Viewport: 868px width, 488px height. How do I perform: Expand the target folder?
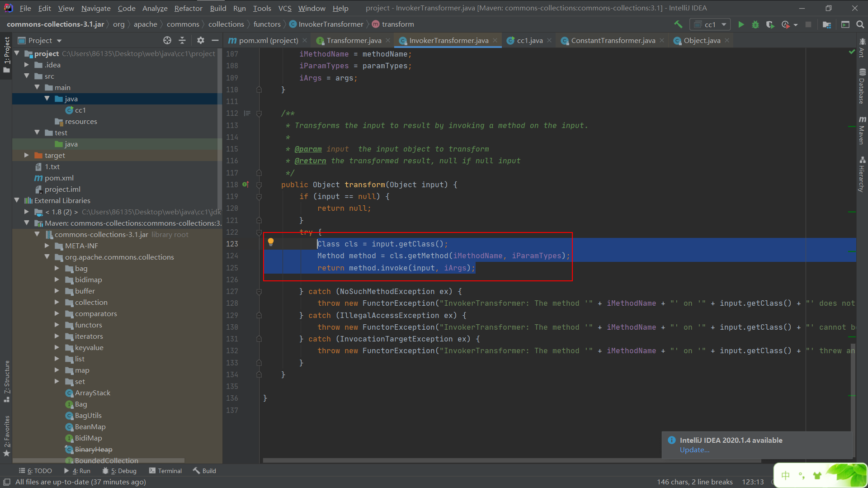pos(27,155)
